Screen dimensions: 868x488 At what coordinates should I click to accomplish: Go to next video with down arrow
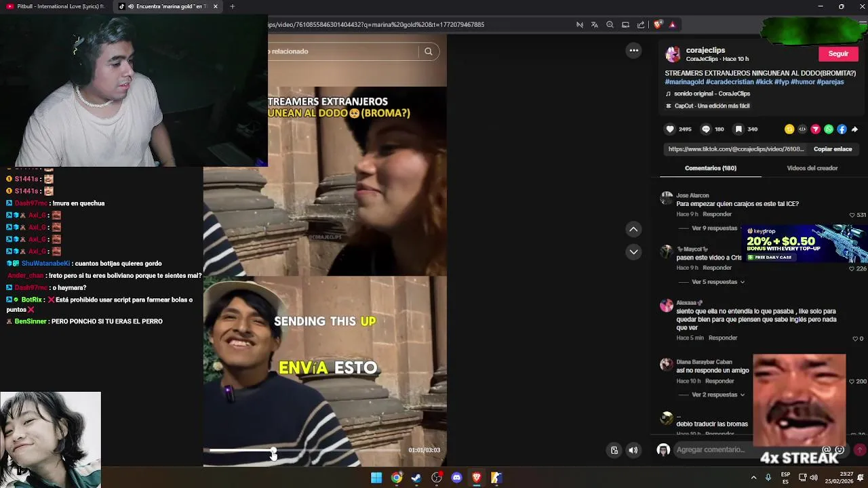point(633,251)
